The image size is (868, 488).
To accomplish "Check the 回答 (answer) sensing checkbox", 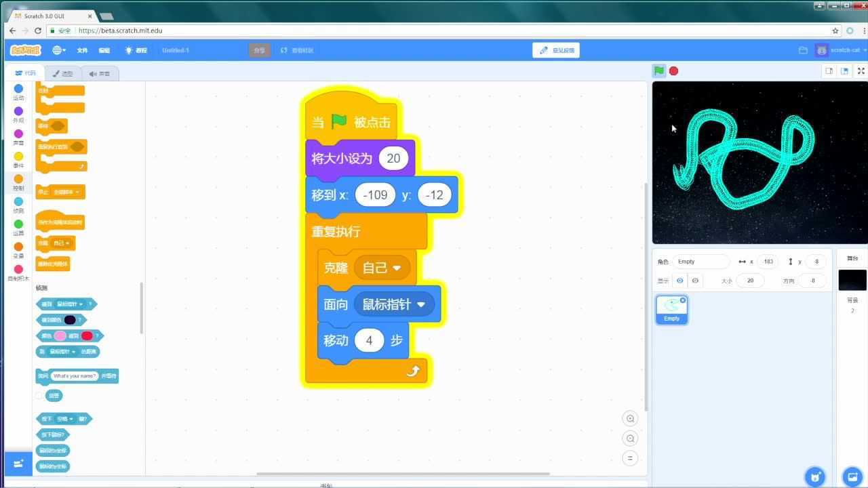I will click(x=39, y=395).
